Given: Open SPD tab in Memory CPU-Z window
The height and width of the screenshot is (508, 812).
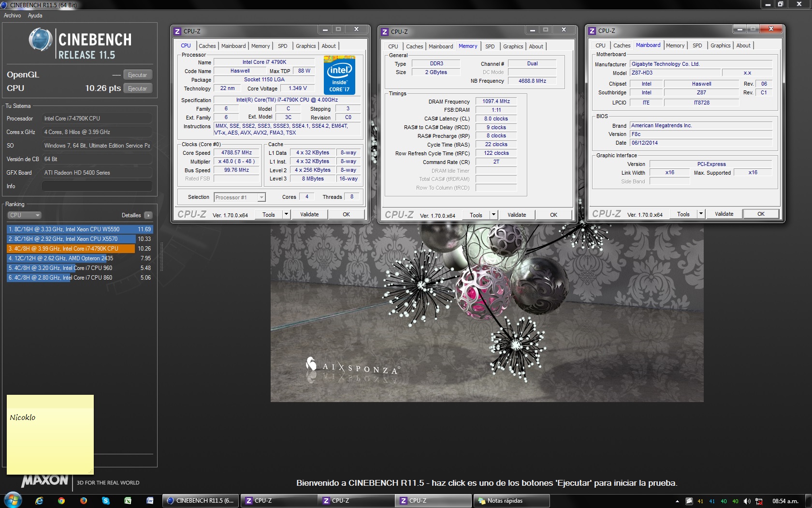Looking at the screenshot, I should [490, 46].
